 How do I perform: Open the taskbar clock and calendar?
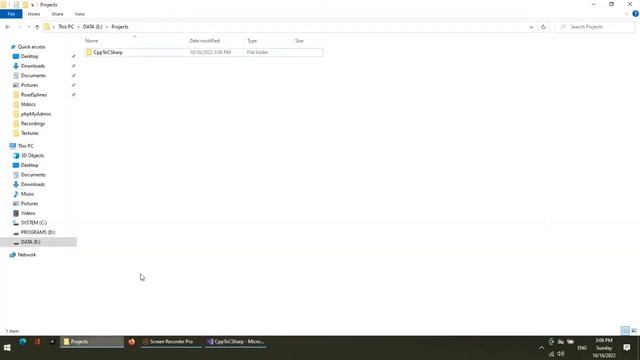pos(604,348)
